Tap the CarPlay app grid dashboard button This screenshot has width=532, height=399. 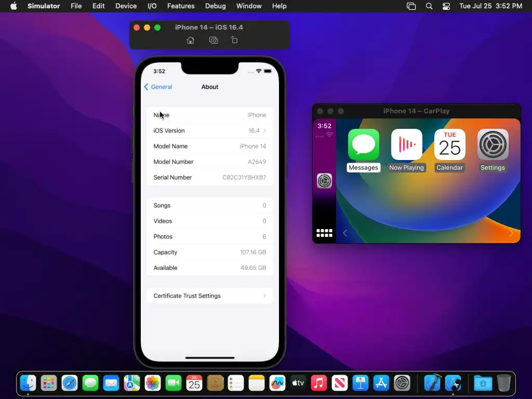(324, 233)
